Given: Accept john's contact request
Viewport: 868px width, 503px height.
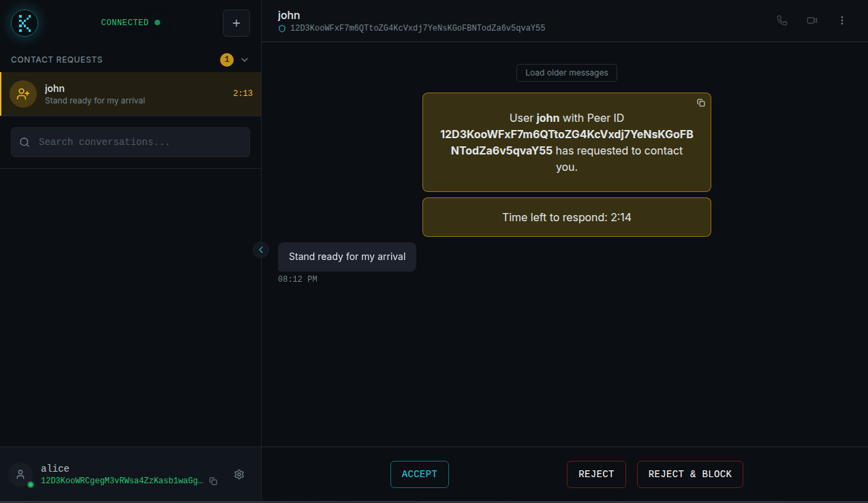Looking at the screenshot, I should 419,474.
